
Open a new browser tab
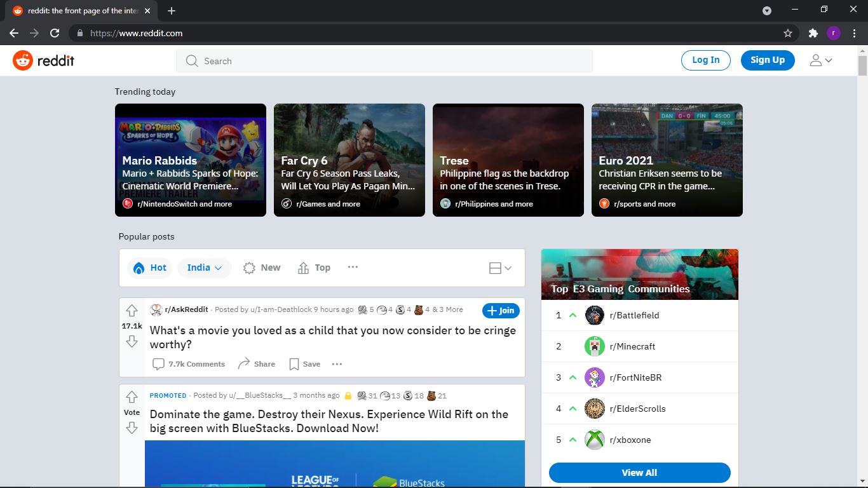(172, 11)
